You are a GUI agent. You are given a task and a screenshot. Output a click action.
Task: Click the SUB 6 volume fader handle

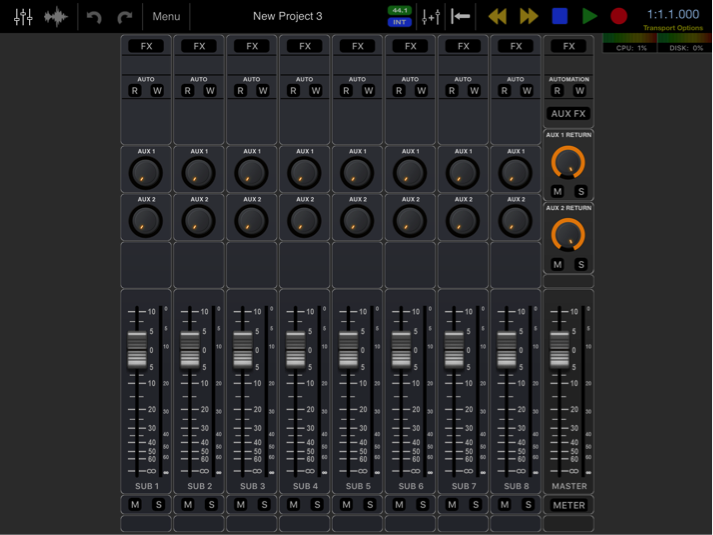coord(402,349)
